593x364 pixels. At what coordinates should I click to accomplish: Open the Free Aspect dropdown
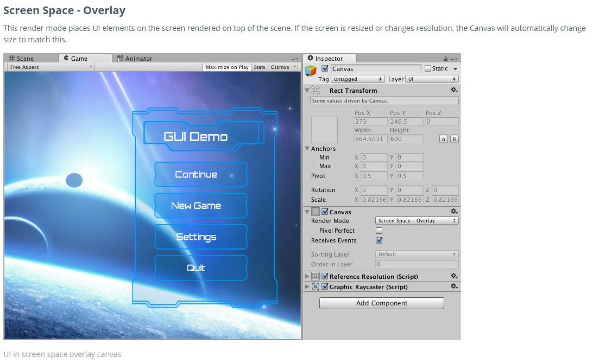tap(50, 67)
